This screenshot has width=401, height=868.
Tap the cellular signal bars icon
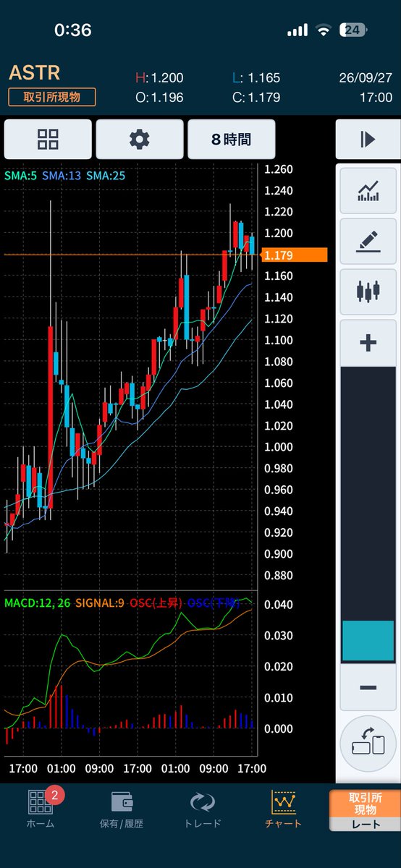click(297, 30)
